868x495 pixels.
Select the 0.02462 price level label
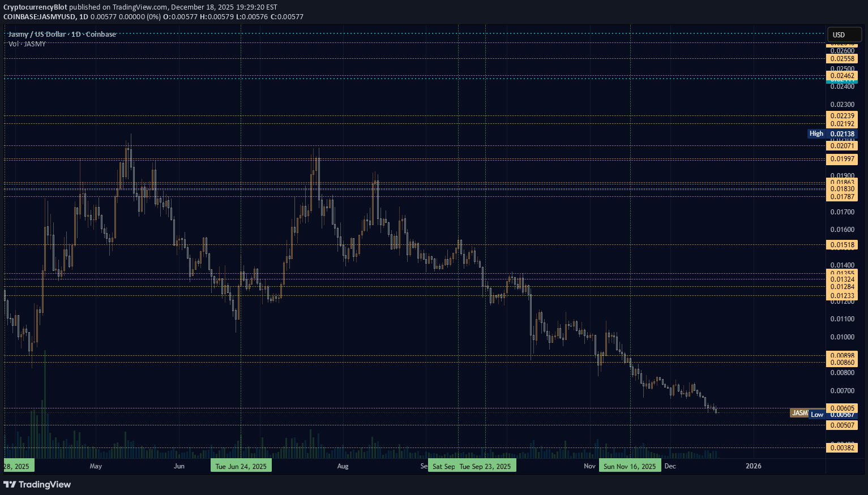(842, 76)
